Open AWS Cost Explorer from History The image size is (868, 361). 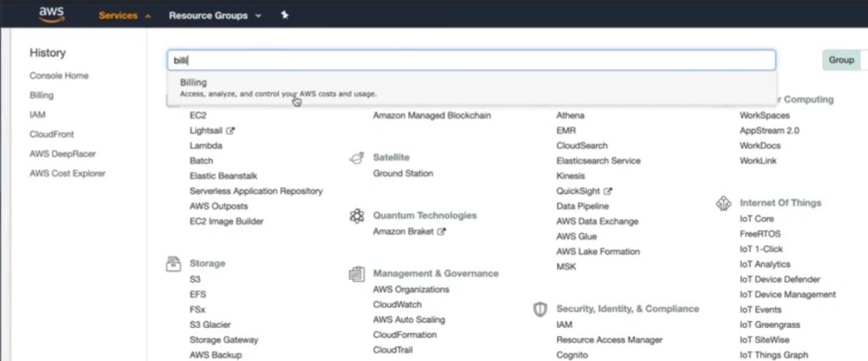(x=67, y=174)
